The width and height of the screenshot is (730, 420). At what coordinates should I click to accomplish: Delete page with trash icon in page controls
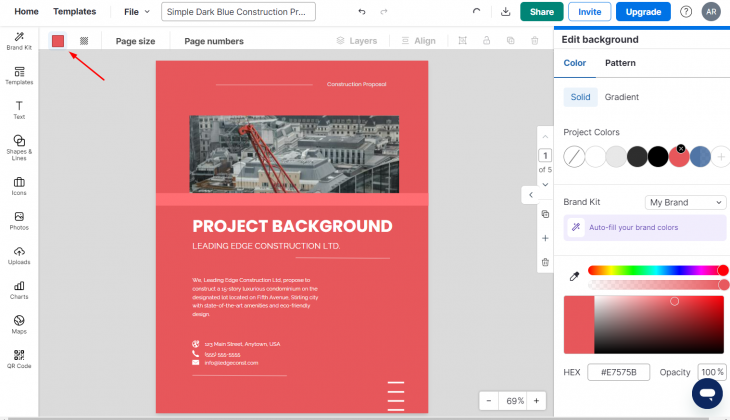point(545,262)
